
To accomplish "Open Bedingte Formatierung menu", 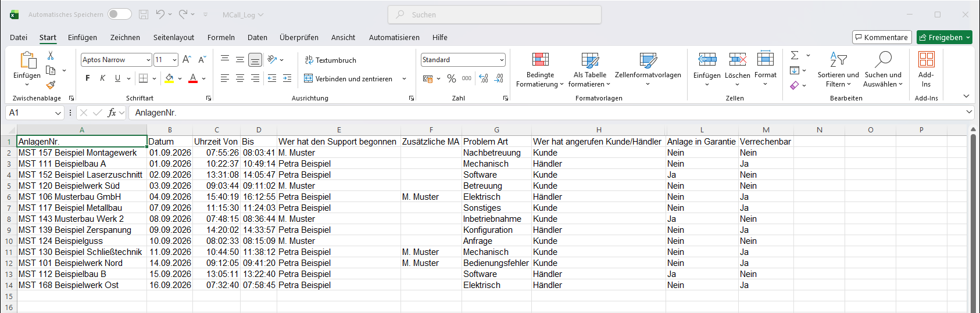I will pyautogui.click(x=540, y=70).
